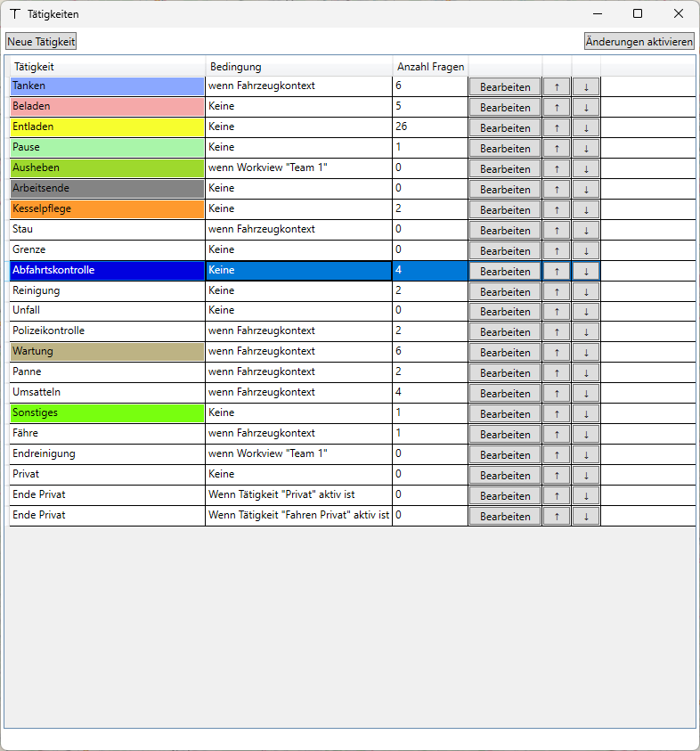Viewport: 700px width, 751px height.
Task: Click the Anzahl Fragen column header
Action: 430,67
